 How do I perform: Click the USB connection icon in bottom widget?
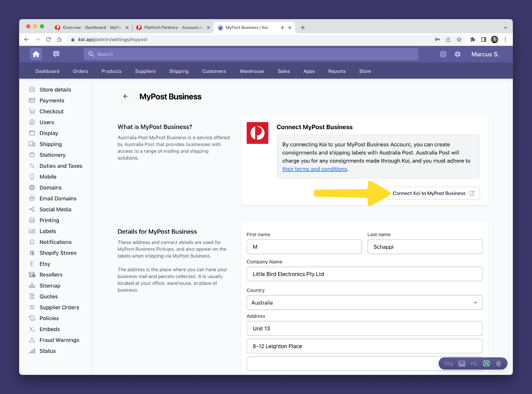click(x=474, y=363)
